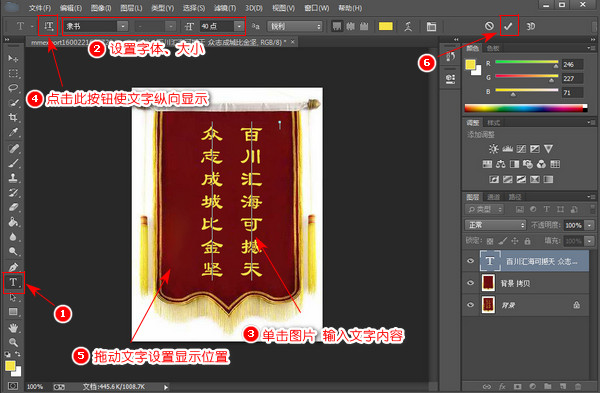Select the Crop tool
This screenshot has width=600, height=393.
(x=13, y=117)
